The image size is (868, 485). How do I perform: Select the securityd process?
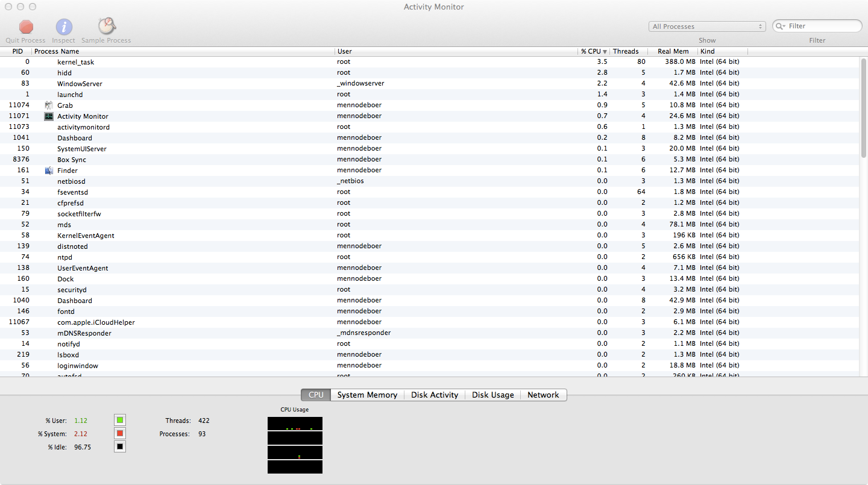[430, 290]
